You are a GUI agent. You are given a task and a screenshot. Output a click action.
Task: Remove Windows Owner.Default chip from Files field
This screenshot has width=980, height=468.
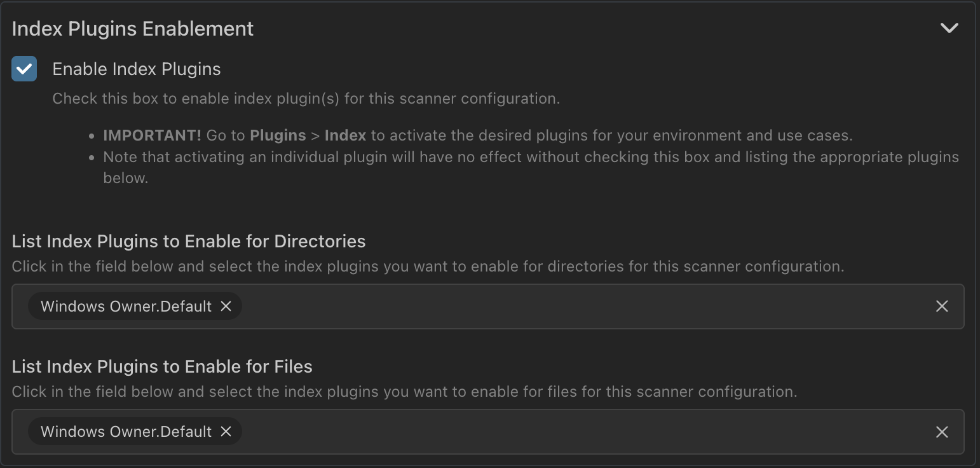click(x=226, y=432)
